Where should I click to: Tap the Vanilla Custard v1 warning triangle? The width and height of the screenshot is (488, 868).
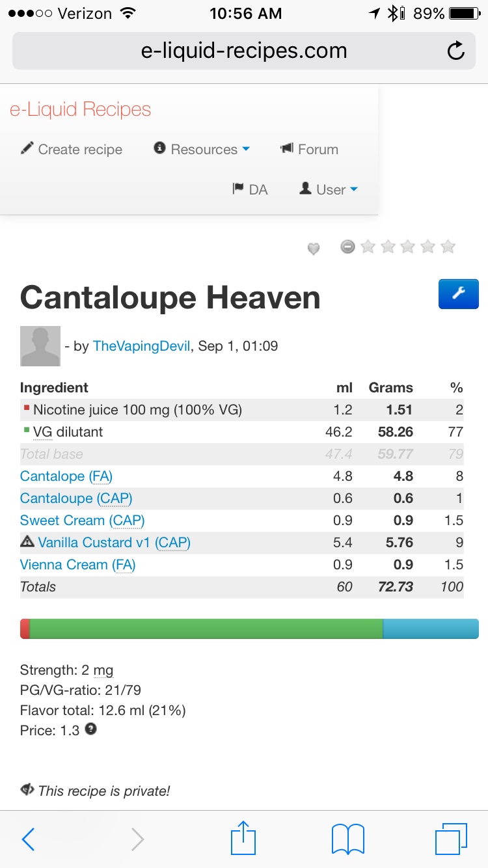tap(27, 541)
